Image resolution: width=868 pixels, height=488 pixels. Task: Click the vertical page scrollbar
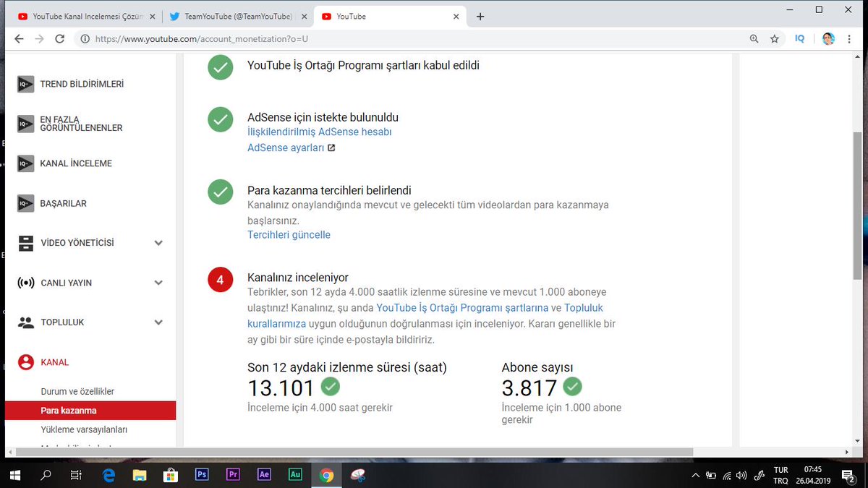click(858, 207)
